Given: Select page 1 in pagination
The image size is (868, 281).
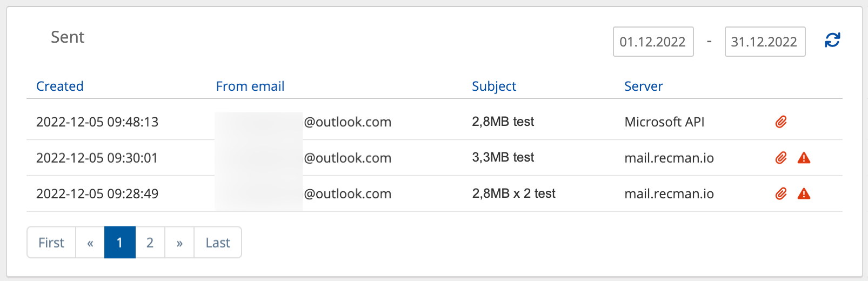Looking at the screenshot, I should click(x=119, y=243).
